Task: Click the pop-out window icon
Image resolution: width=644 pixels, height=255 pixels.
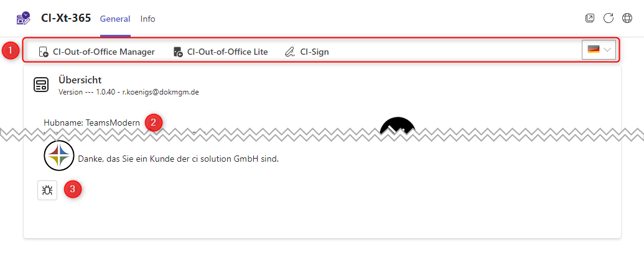Action: (x=590, y=19)
